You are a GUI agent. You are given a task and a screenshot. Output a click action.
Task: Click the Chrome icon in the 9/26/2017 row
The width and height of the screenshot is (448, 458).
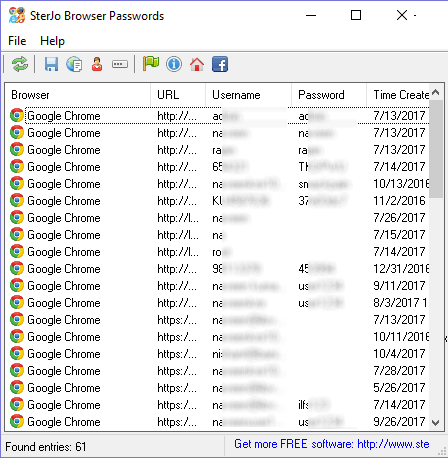click(17, 421)
